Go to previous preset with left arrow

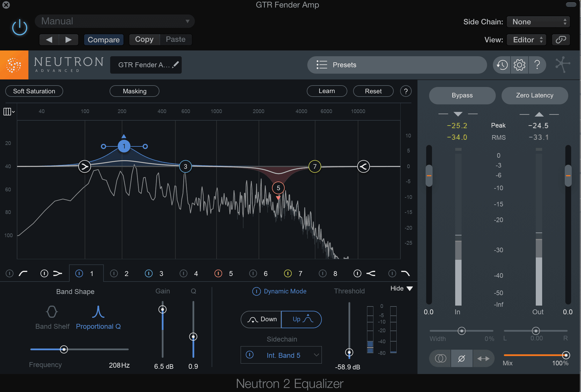(49, 39)
